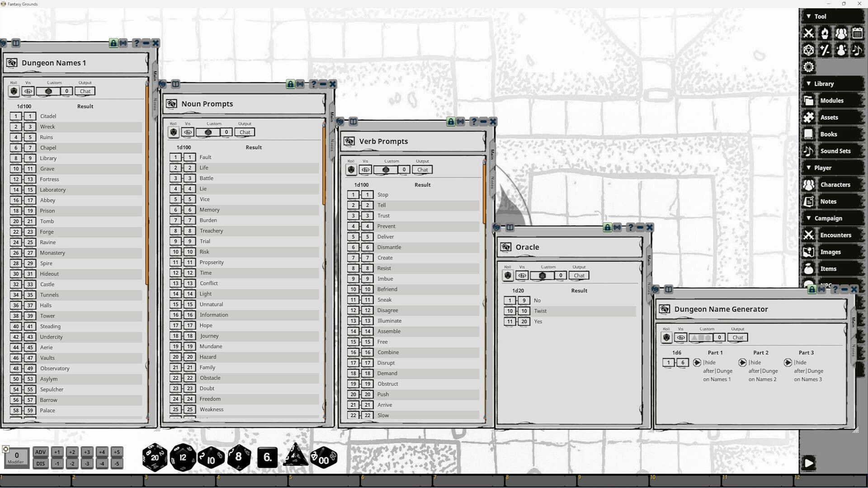
Task: Click the help icon on Noun Prompts window
Action: (313, 84)
